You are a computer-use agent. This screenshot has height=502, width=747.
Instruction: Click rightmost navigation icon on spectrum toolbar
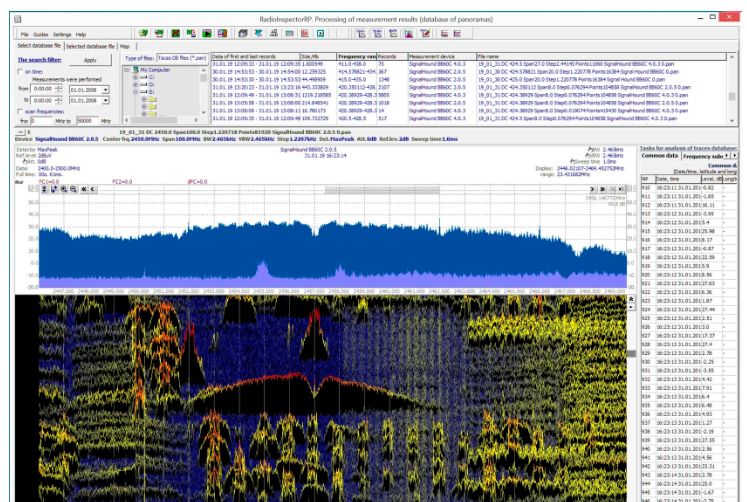[621, 189]
